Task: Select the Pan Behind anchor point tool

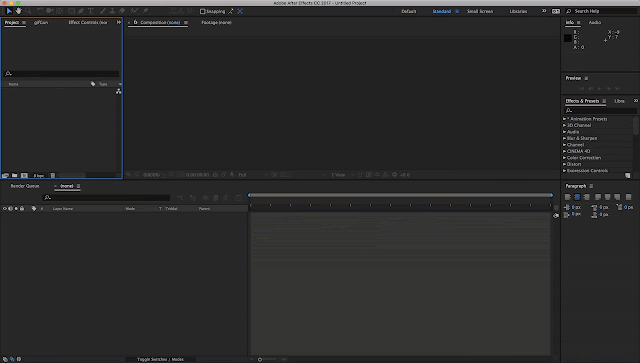Action: (60, 11)
